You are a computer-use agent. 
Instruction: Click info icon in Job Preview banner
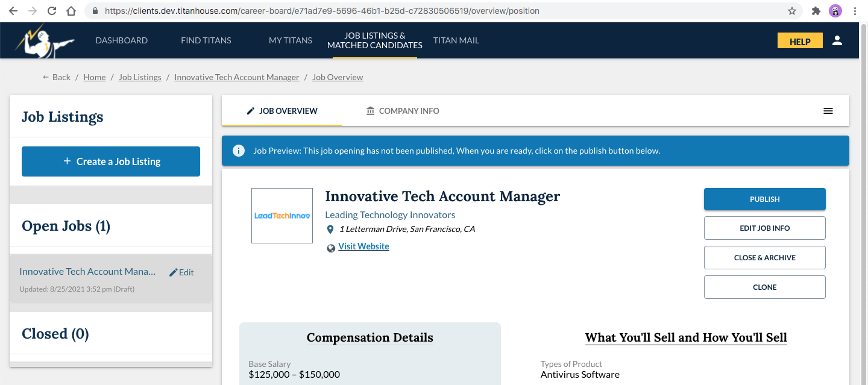pos(239,151)
